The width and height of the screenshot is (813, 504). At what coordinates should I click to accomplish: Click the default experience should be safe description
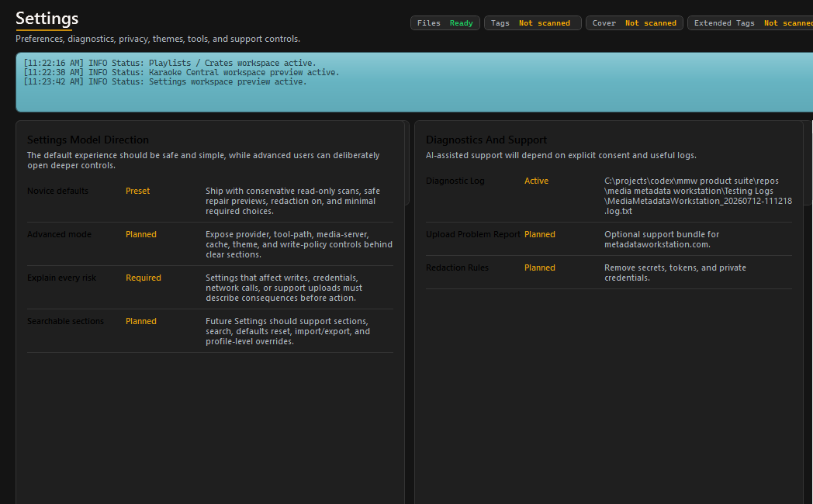[x=203, y=161]
